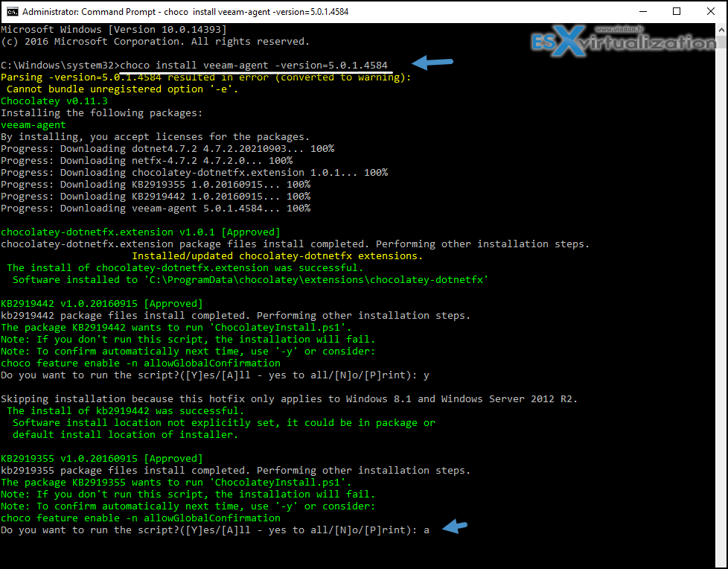
Task: Click the script prompt line answered 'y'
Action: 215,375
